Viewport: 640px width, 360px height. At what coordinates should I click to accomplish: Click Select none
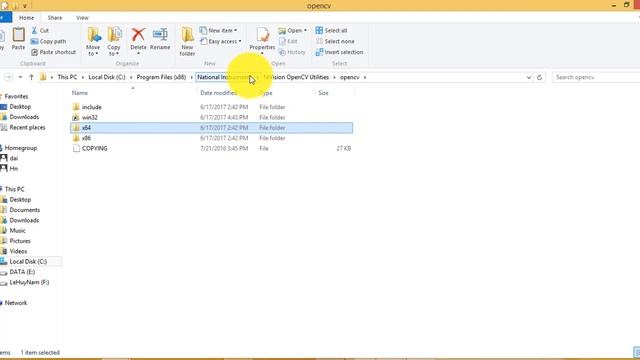(335, 41)
